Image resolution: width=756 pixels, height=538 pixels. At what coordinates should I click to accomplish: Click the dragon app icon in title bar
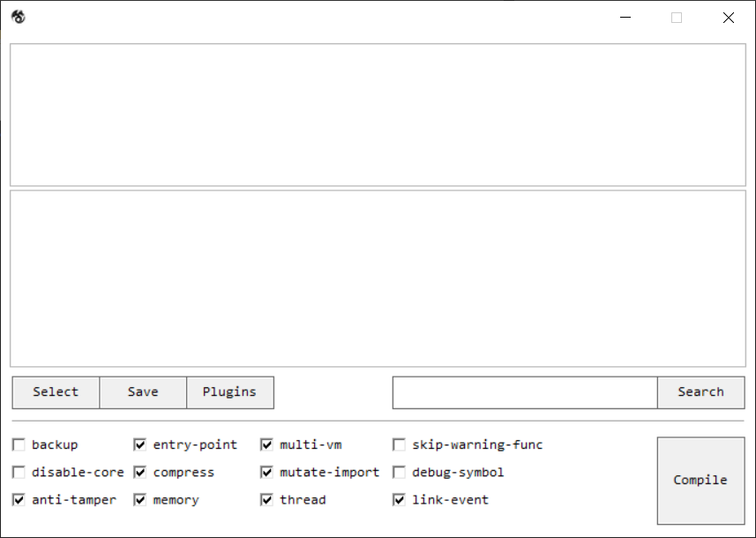(19, 17)
